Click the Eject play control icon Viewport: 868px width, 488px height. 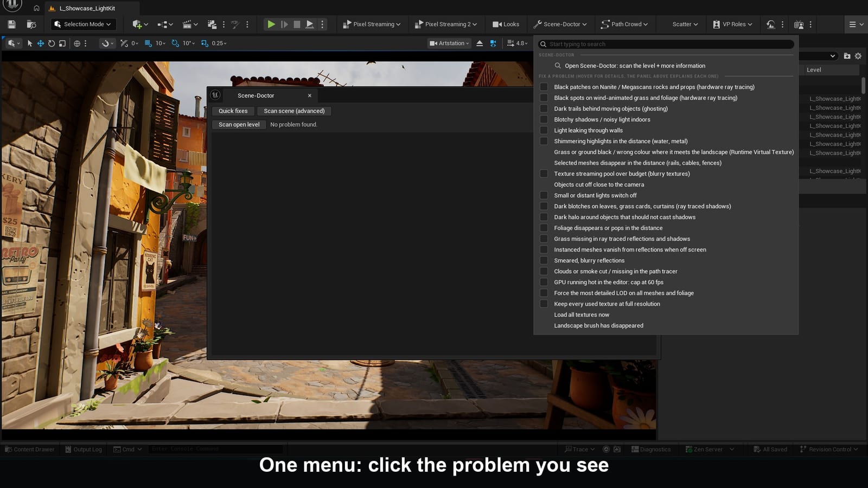click(310, 24)
